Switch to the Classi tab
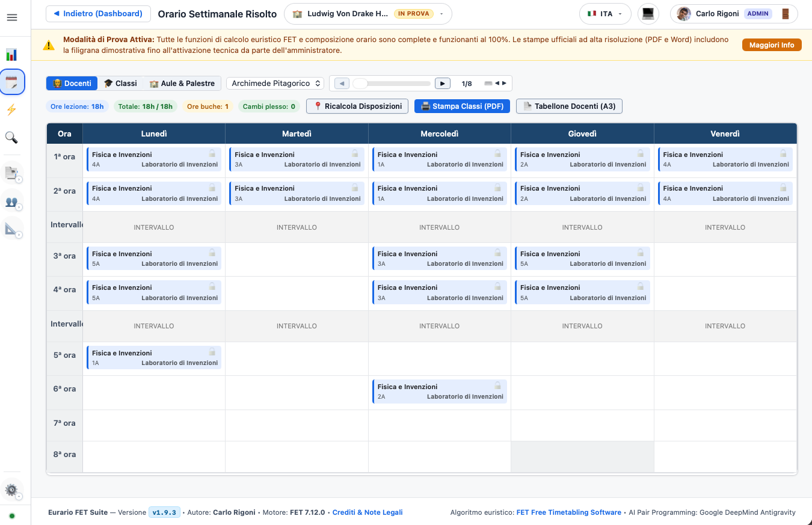812x525 pixels. point(120,83)
